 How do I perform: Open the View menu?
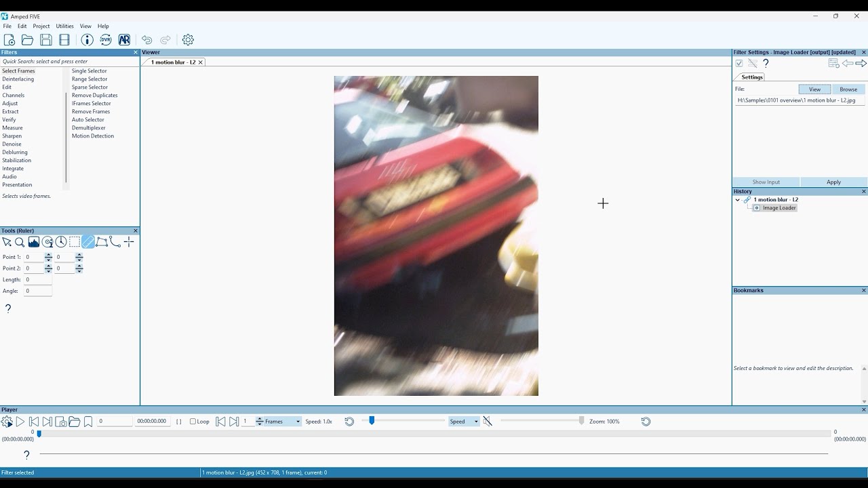[x=85, y=26]
